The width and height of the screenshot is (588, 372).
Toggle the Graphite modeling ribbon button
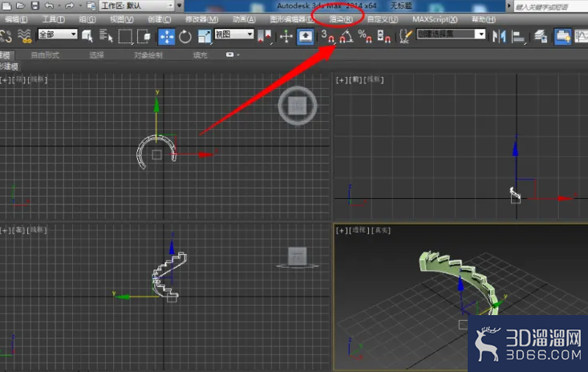pos(562,36)
